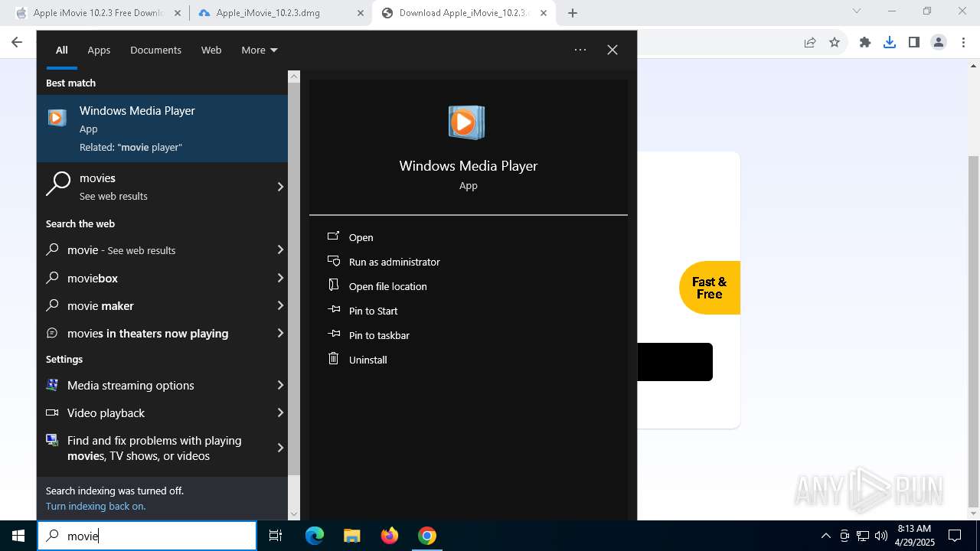Click the volume speaker tray icon
This screenshot has width=980, height=551.
coord(880,536)
